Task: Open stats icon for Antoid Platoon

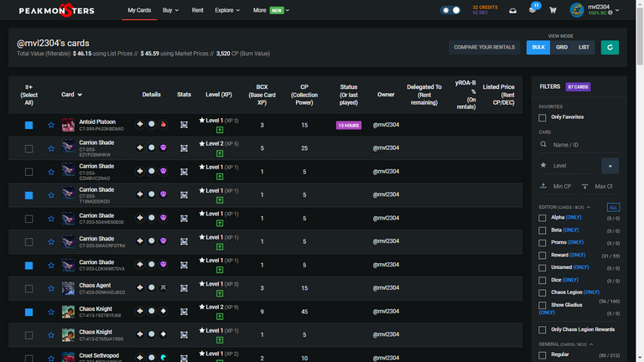Action: click(x=184, y=125)
